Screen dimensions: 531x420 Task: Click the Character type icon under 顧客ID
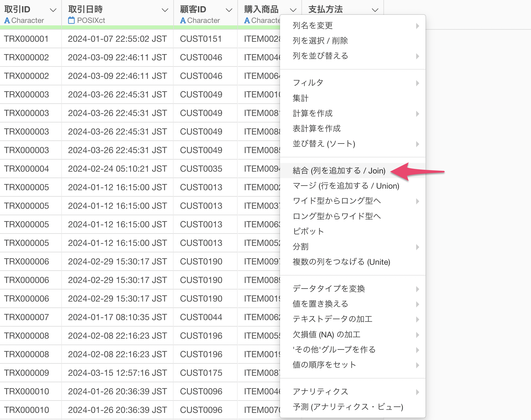[x=183, y=20]
